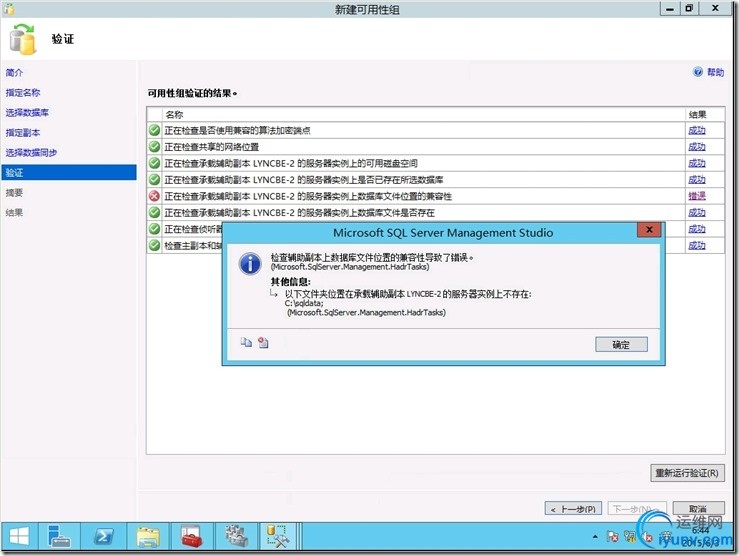Close the 新建可用性组 window
Screen dimensions: 739x556
point(715,8)
